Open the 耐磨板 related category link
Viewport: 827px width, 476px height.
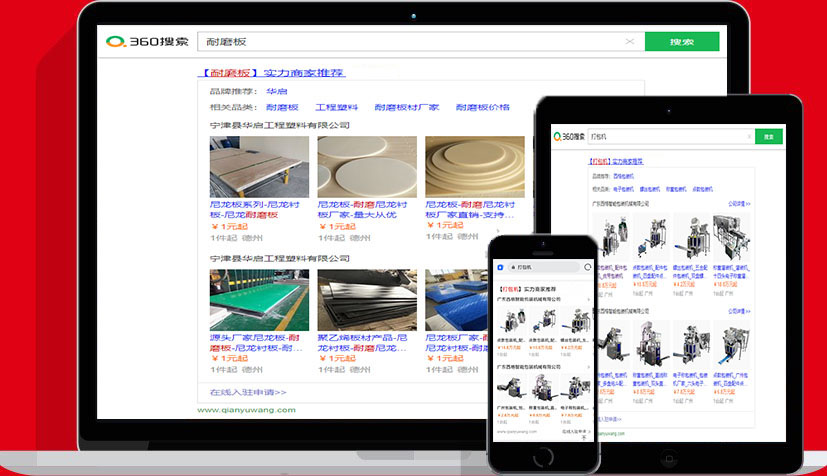(x=282, y=107)
